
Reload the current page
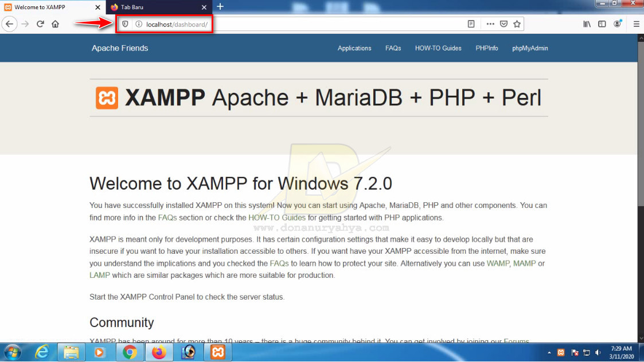(40, 24)
